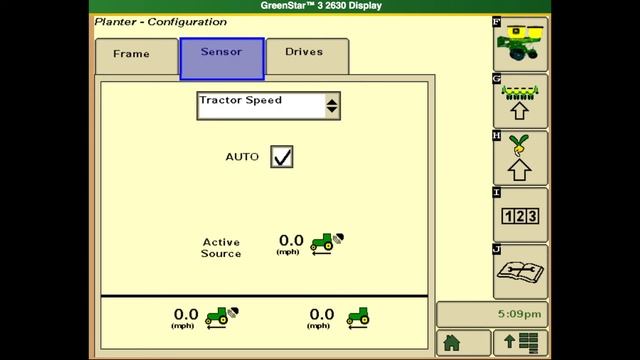Open seed plant softkey H
Screen dimensions: 640x360
click(x=520, y=158)
